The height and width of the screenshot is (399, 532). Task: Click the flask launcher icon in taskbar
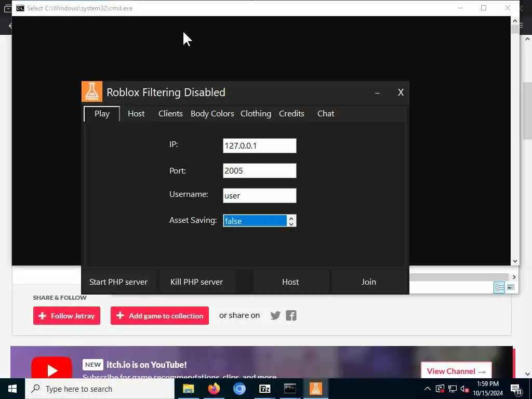tap(315, 389)
